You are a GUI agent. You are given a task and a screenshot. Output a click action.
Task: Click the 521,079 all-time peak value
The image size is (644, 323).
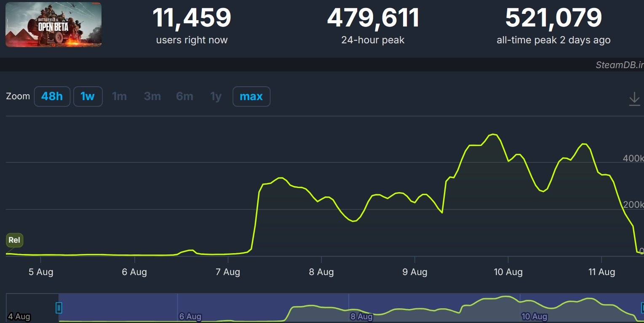pos(553,18)
